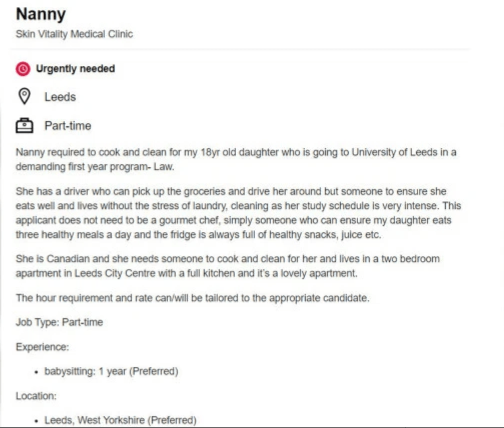Click the red clock urgently needed icon
Screen dimensions: 504x428
(x=23, y=69)
